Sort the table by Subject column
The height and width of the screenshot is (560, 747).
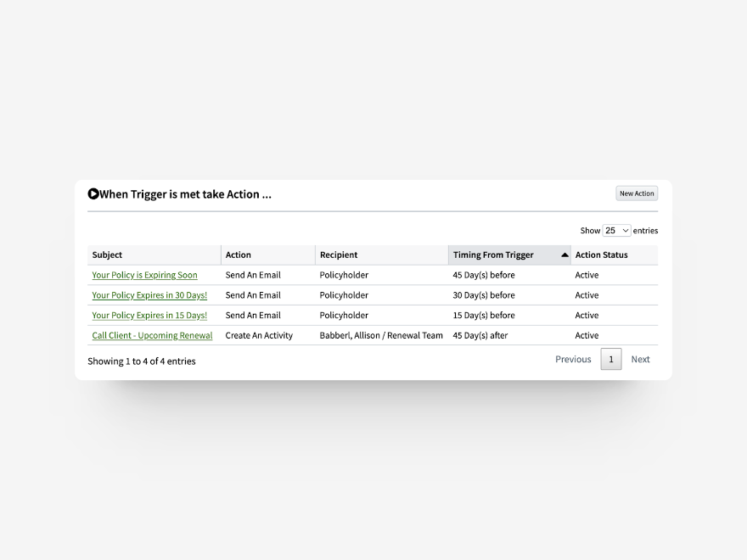(x=107, y=255)
